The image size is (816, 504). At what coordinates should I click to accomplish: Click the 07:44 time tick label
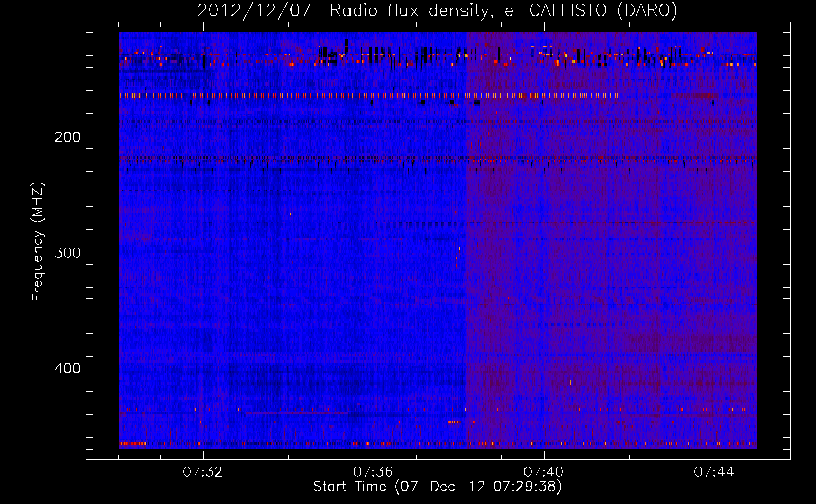pyautogui.click(x=714, y=472)
